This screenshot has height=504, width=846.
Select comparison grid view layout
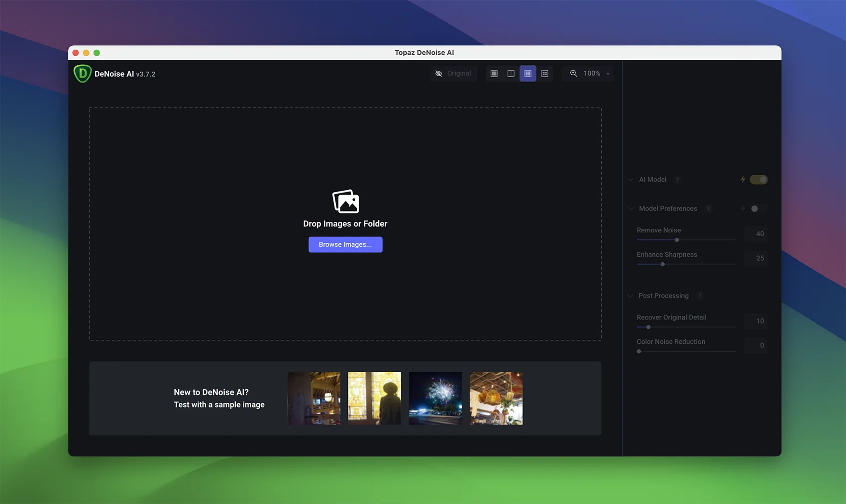click(x=545, y=74)
